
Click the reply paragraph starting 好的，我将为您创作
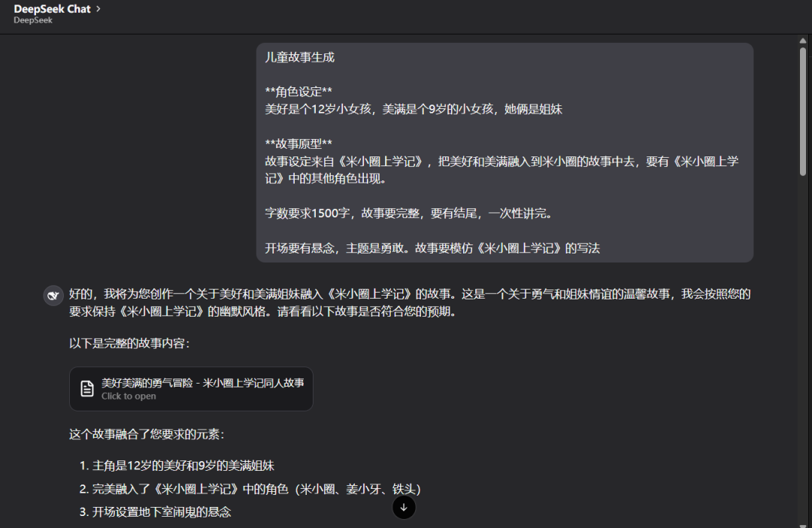tap(410, 302)
